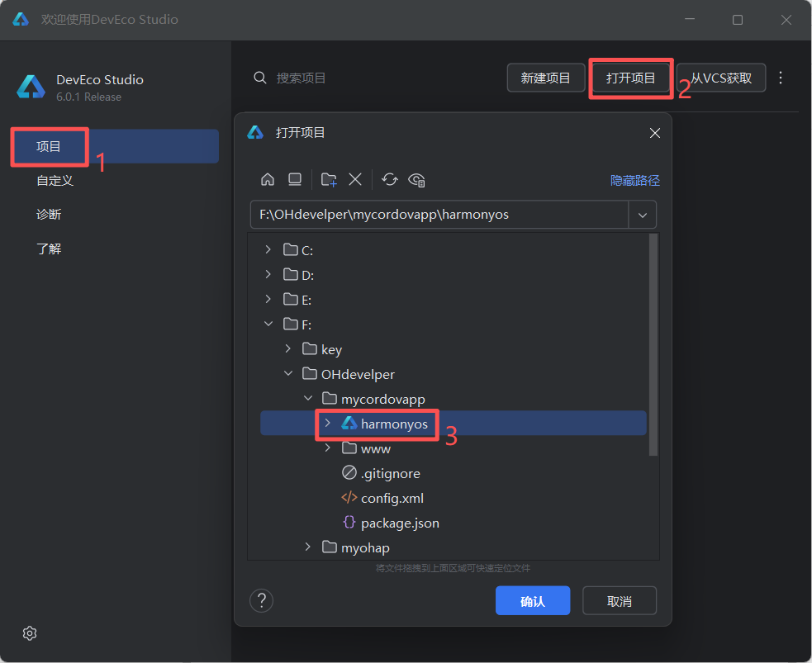Click the myohap folder icon

click(330, 547)
